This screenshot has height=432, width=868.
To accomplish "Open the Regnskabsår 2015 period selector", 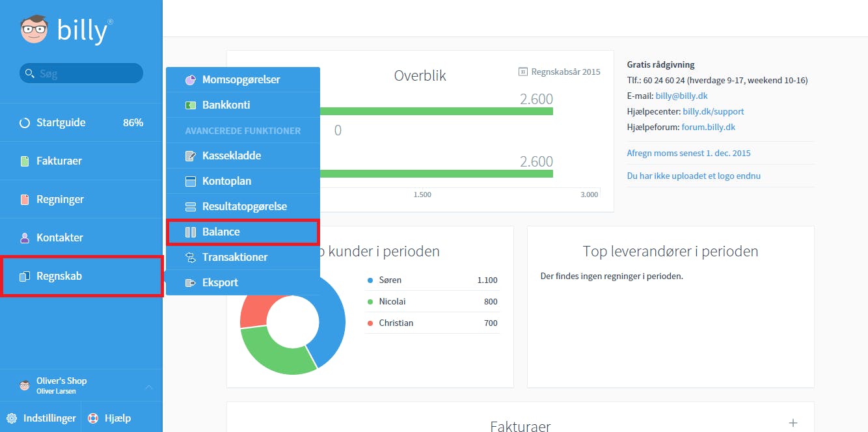I will pyautogui.click(x=560, y=72).
